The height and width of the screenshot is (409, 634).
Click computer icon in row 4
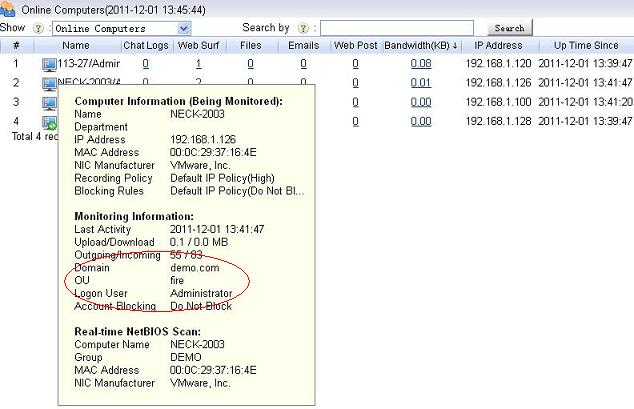[x=49, y=121]
